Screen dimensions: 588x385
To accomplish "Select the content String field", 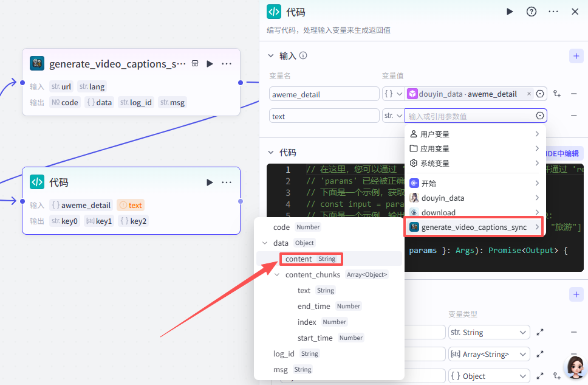I will tap(311, 259).
